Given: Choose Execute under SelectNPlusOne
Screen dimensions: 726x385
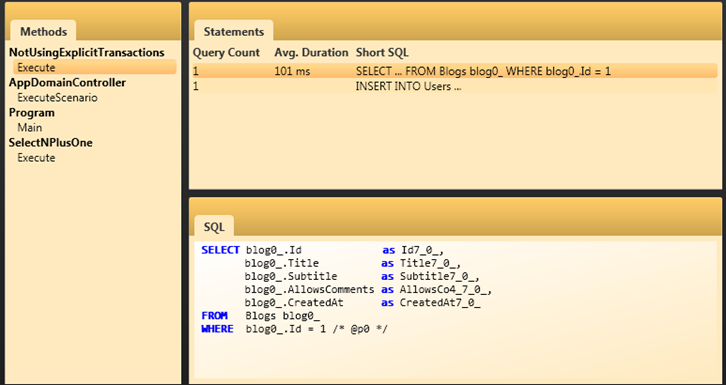Looking at the screenshot, I should click(36, 158).
